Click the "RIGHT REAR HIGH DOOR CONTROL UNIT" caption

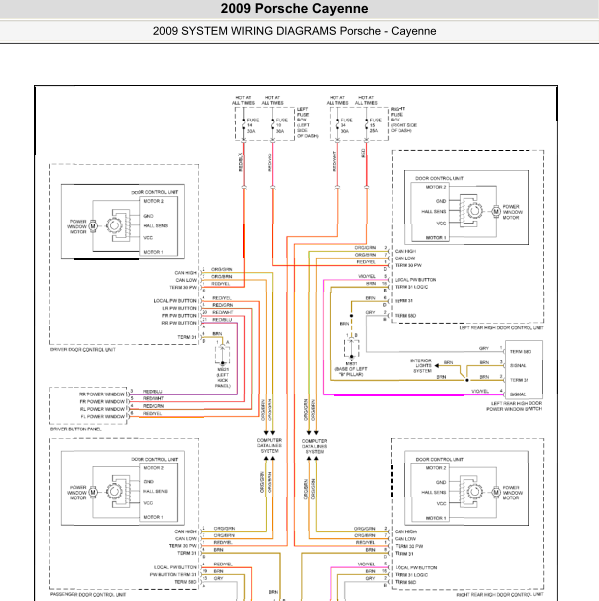click(500, 594)
